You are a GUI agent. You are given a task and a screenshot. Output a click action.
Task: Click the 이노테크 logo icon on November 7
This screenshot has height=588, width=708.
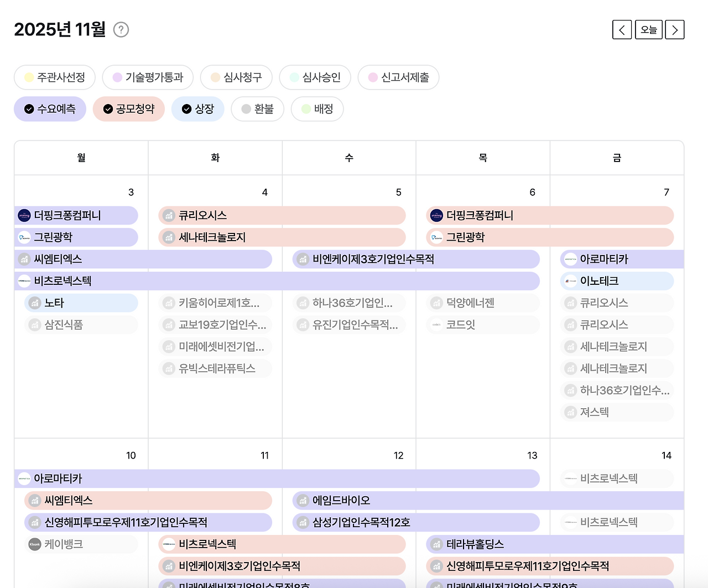pyautogui.click(x=570, y=280)
